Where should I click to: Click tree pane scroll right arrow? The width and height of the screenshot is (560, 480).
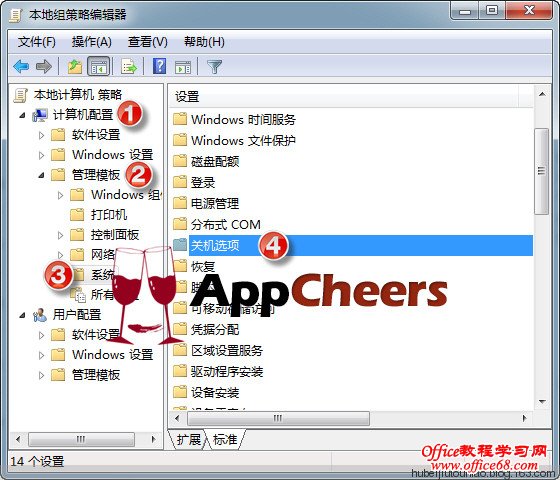(154, 439)
